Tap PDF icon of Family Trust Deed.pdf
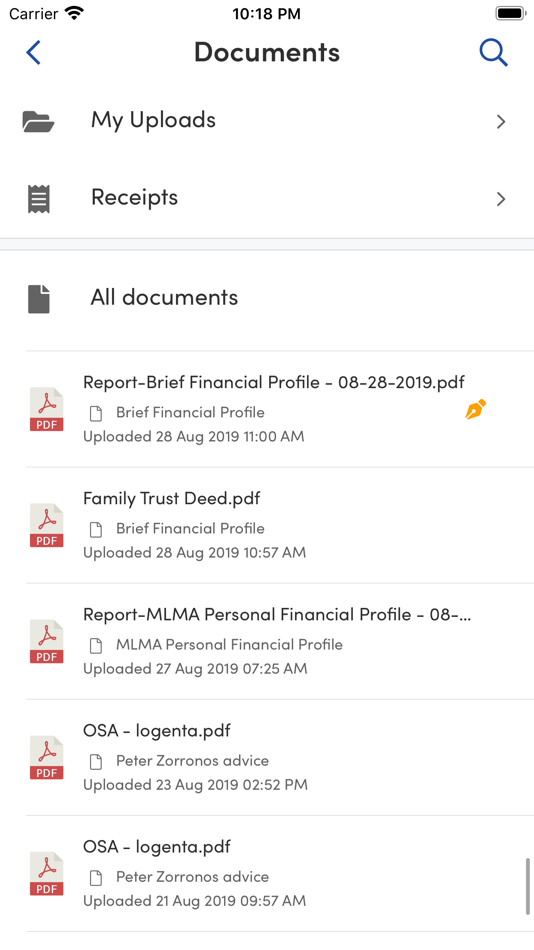534x950 pixels. coord(47,525)
